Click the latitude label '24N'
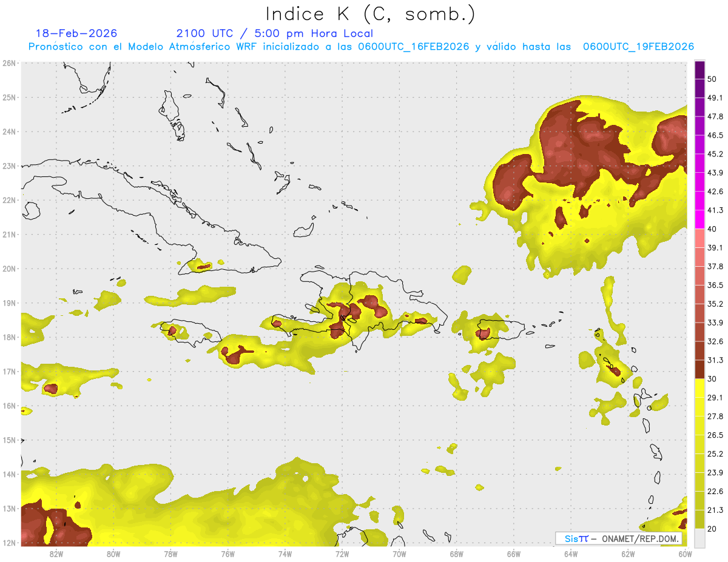Image resolution: width=728 pixels, height=562 pixels. tap(9, 132)
